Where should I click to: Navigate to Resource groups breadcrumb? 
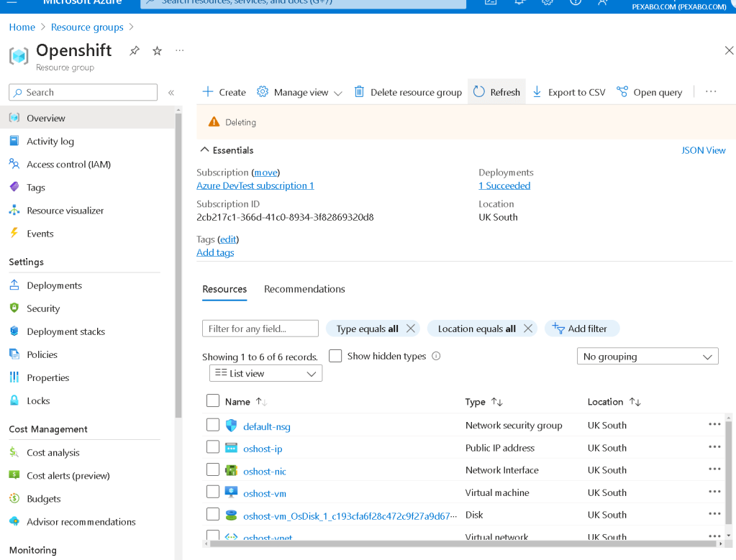(x=87, y=27)
